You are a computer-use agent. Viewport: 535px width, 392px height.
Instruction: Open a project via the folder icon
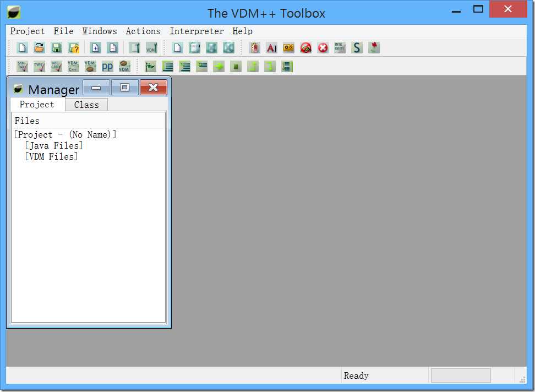[x=39, y=48]
